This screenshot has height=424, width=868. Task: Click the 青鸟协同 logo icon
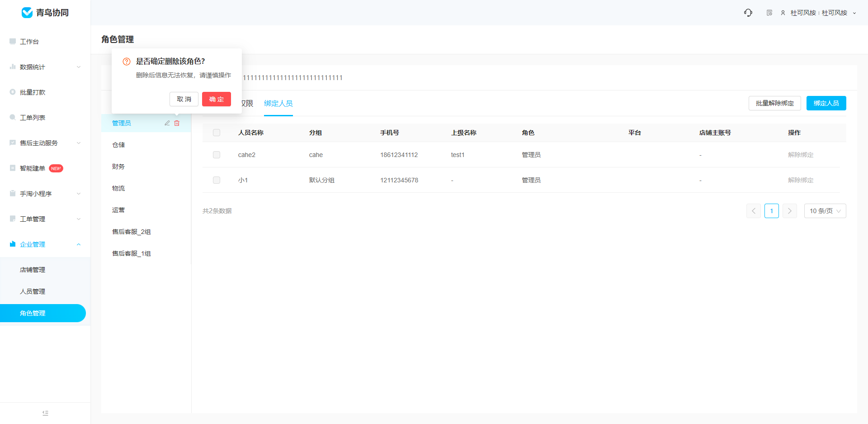coord(27,13)
